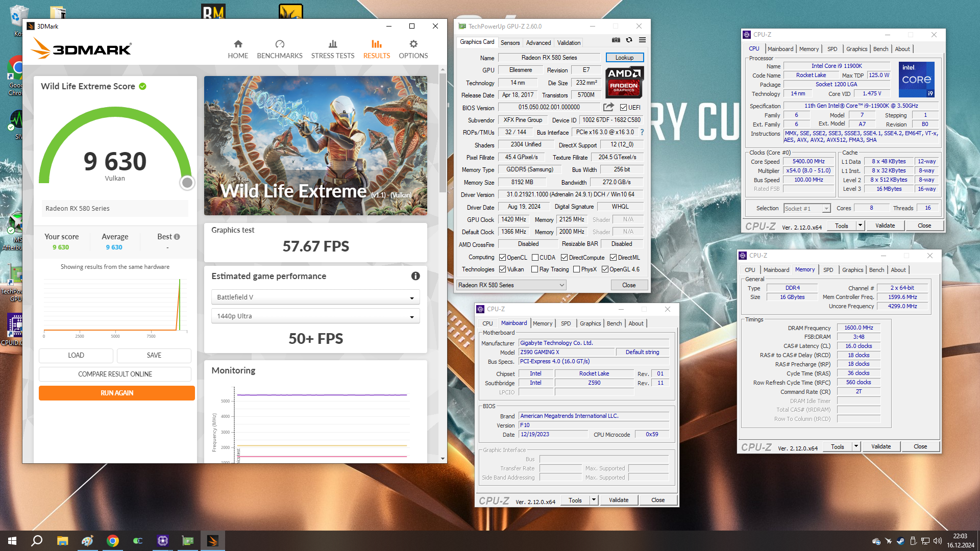The height and width of the screenshot is (551, 980).
Task: Click Estimated game performance info icon
Action: 415,276
